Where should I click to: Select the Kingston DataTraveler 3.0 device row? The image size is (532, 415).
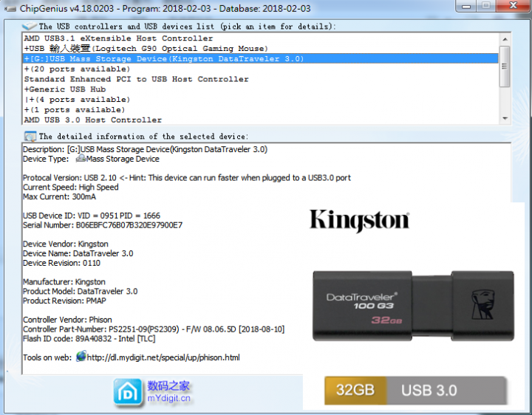pyautogui.click(x=260, y=58)
